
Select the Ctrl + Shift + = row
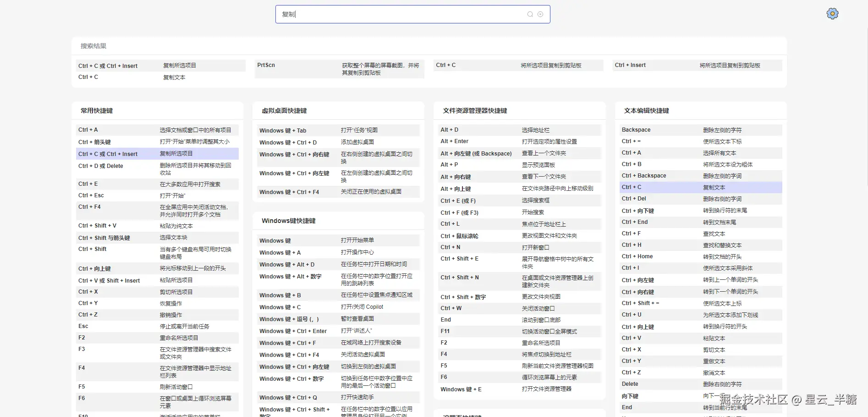(x=701, y=303)
